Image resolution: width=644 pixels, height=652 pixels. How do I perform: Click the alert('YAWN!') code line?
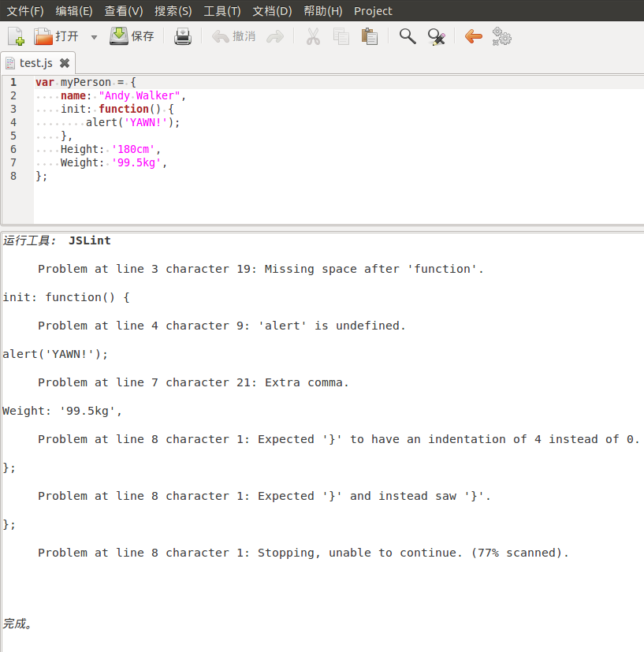(132, 123)
